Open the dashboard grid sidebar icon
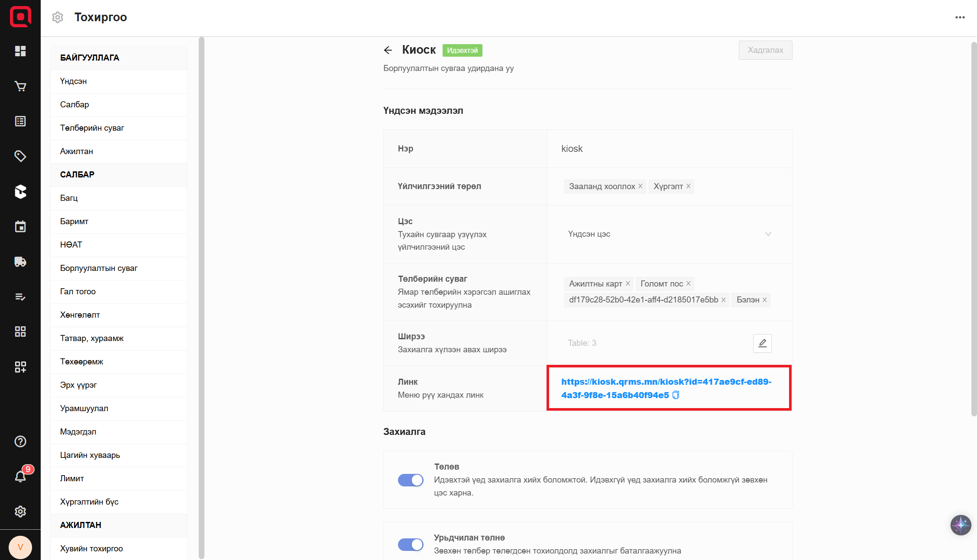 pos(20,51)
